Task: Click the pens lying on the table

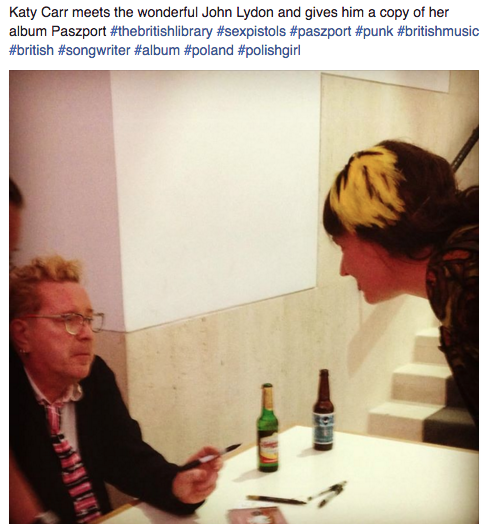Action: pyautogui.click(x=297, y=495)
